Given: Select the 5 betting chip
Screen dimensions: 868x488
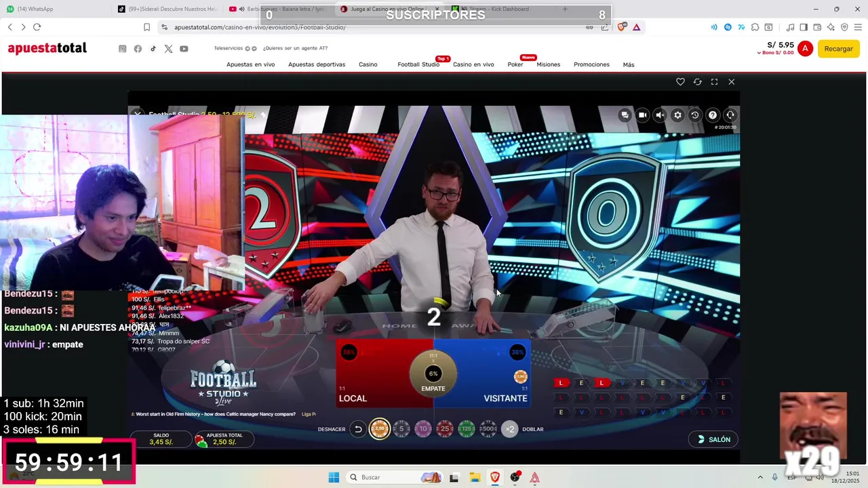Looking at the screenshot, I should [401, 429].
